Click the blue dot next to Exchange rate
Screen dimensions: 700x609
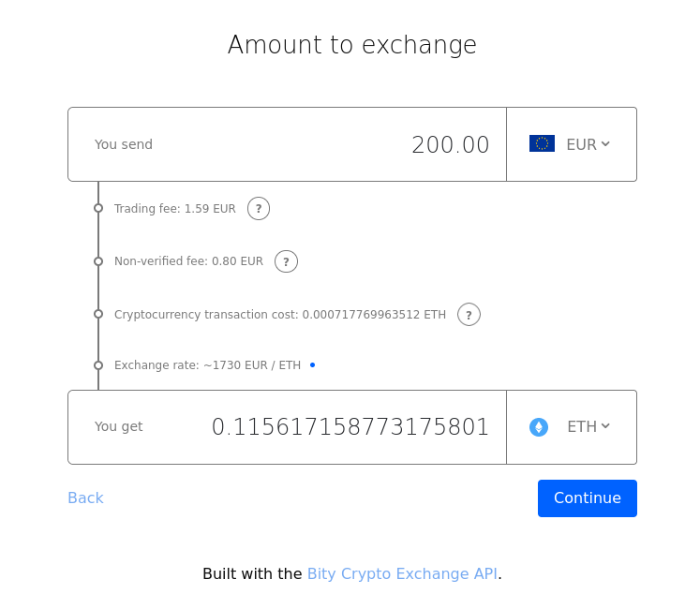(x=312, y=365)
